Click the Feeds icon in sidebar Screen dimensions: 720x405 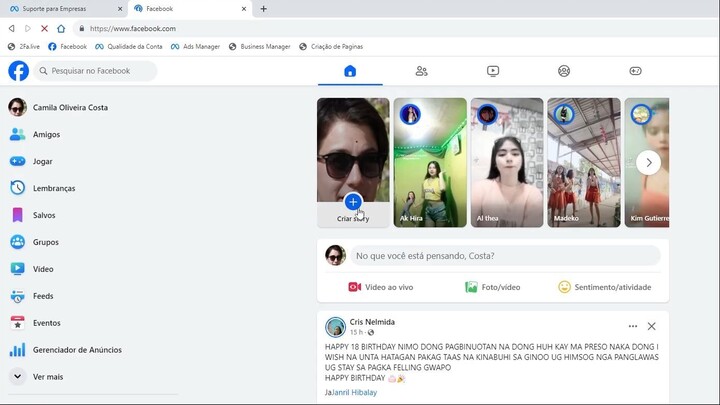point(17,296)
